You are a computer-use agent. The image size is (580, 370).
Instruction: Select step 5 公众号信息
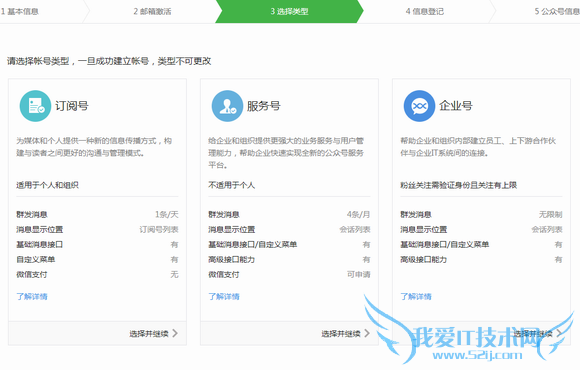pos(557,11)
